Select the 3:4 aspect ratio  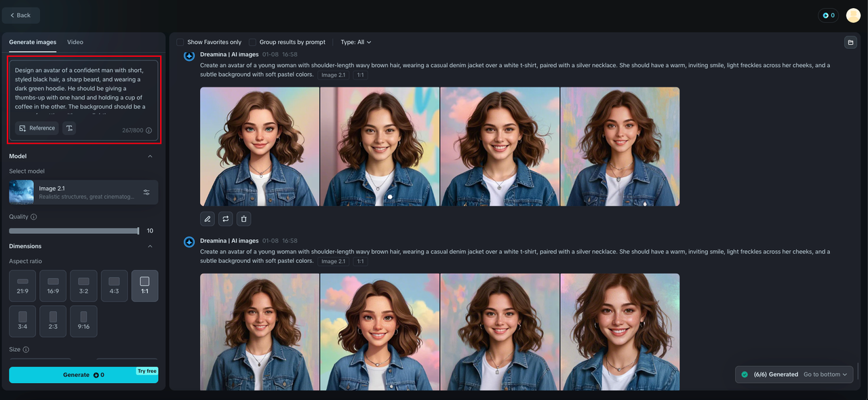pos(22,321)
